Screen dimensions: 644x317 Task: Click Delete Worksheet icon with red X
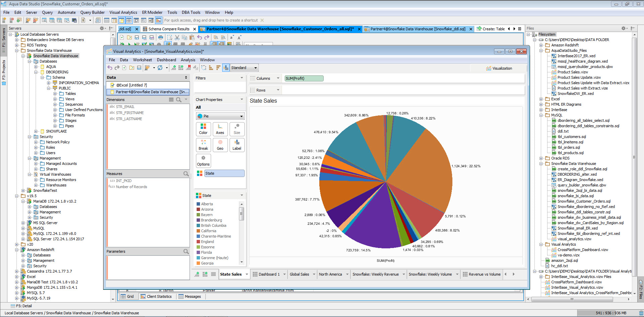pyautogui.click(x=188, y=68)
